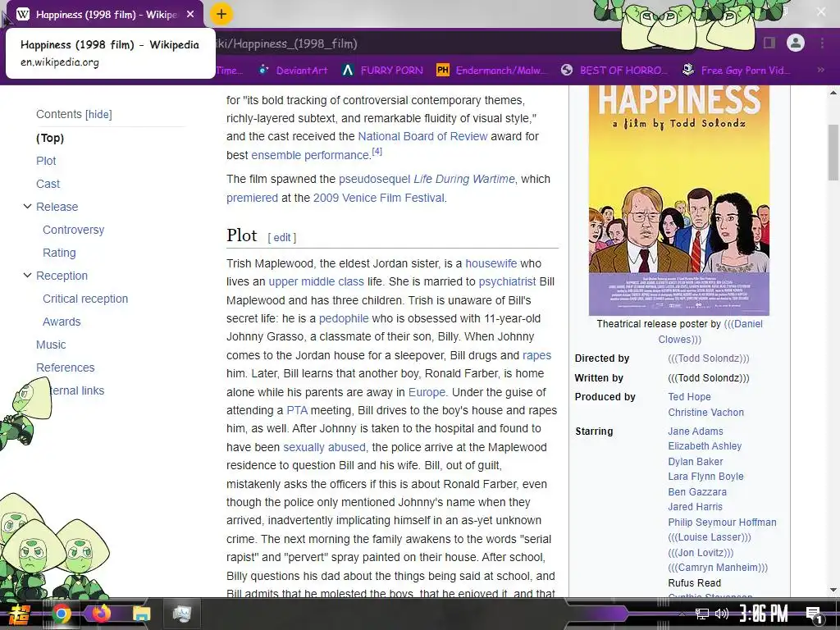Click the page vertical scrollbar thumb
Screen dimensions: 840x630
pyautogui.click(x=833, y=152)
